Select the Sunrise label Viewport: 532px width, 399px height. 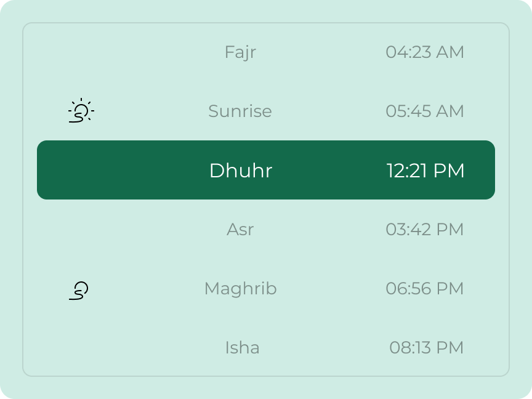coord(240,111)
